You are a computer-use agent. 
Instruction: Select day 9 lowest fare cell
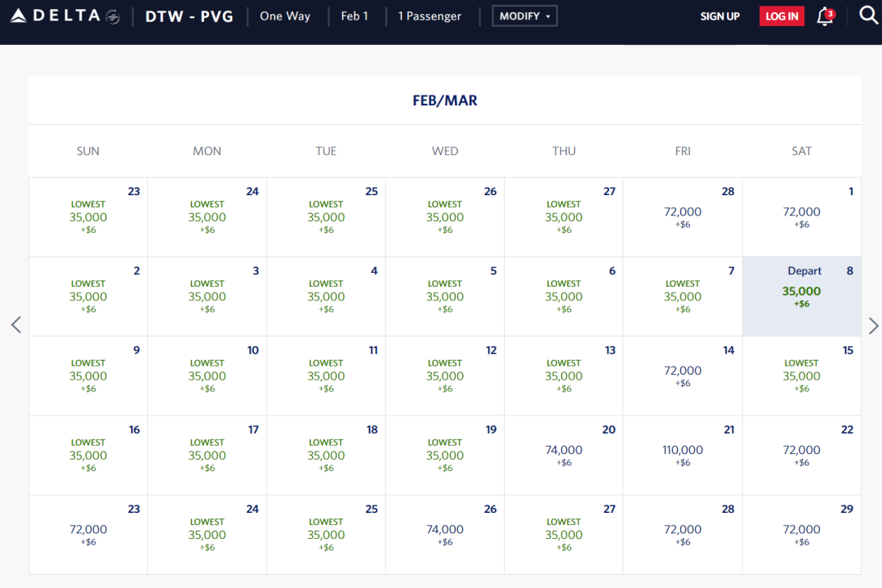pos(88,376)
